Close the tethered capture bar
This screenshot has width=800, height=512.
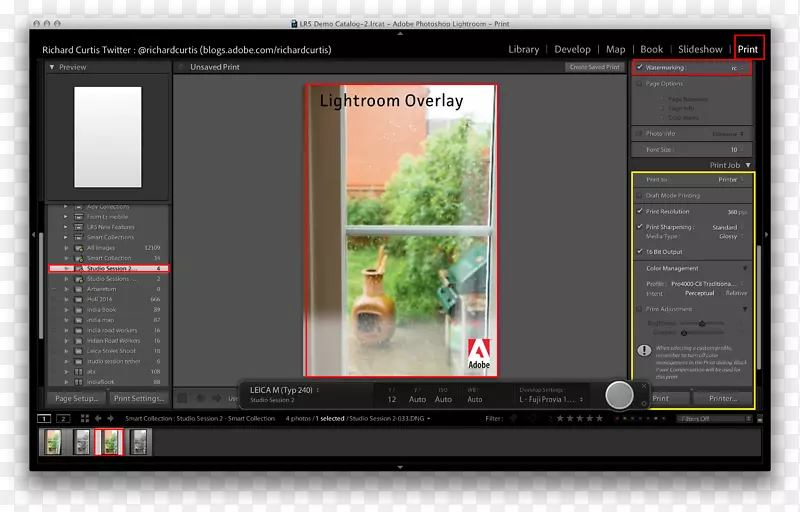[644, 386]
